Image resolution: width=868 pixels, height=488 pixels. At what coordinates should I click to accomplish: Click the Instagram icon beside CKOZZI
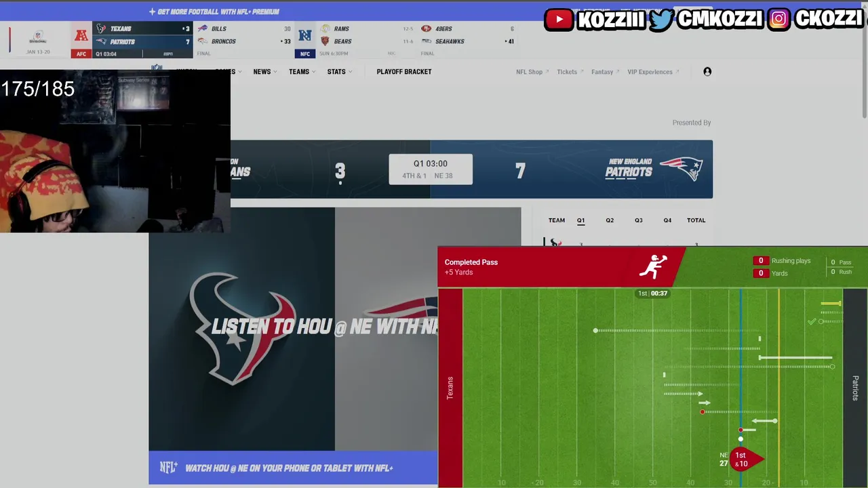point(779,20)
